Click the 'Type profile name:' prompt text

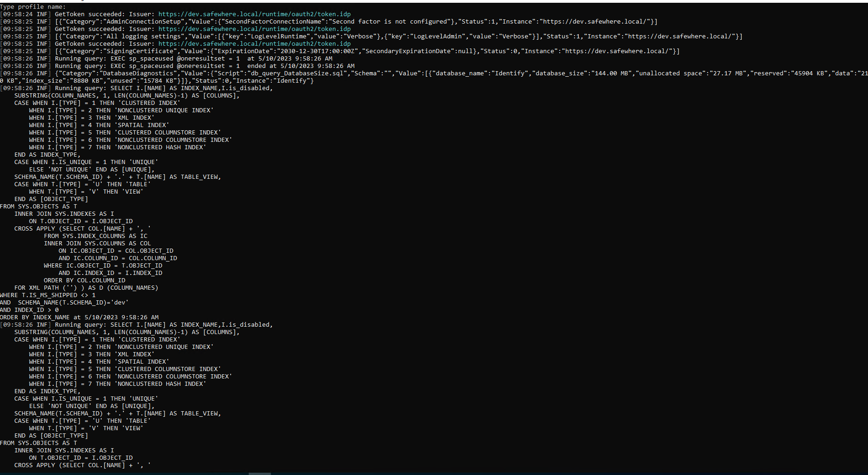[33, 7]
